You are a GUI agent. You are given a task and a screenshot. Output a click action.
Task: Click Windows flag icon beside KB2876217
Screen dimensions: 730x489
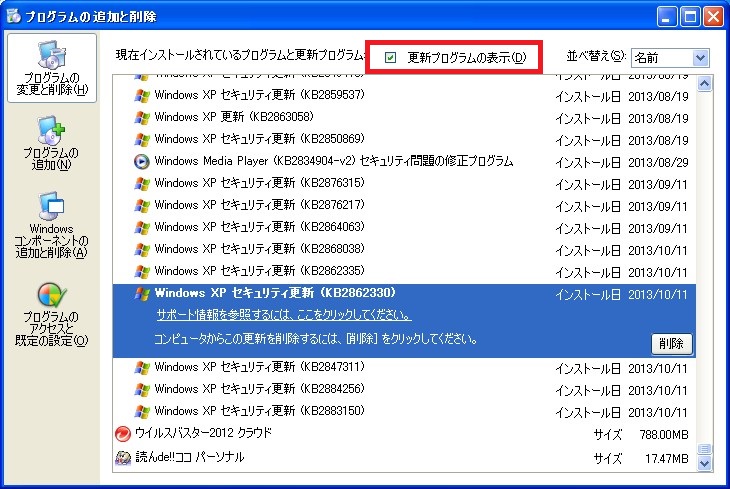tap(142, 206)
